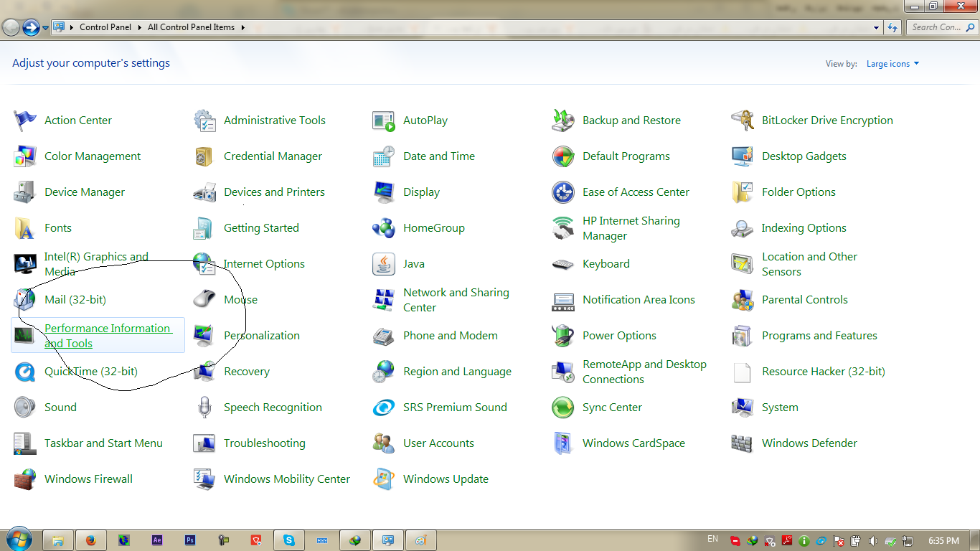Open Backup and Restore icon
Screen dimensions: 980x551
pyautogui.click(x=563, y=121)
